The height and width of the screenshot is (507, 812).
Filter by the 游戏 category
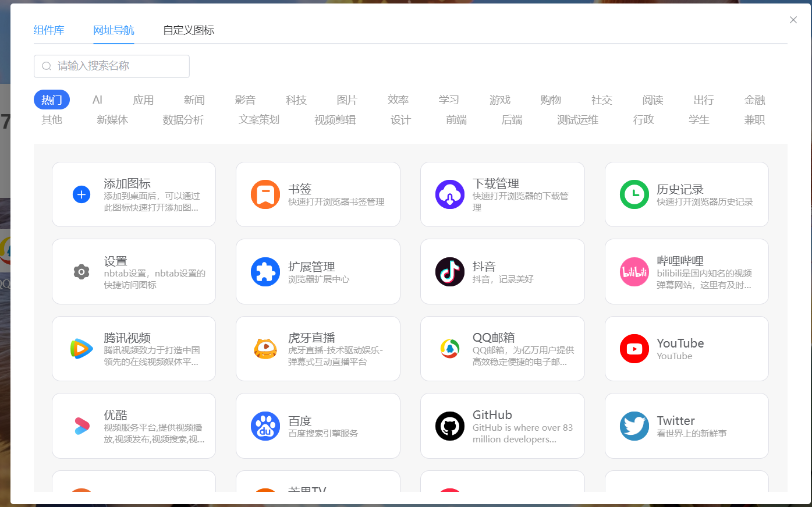click(x=499, y=100)
